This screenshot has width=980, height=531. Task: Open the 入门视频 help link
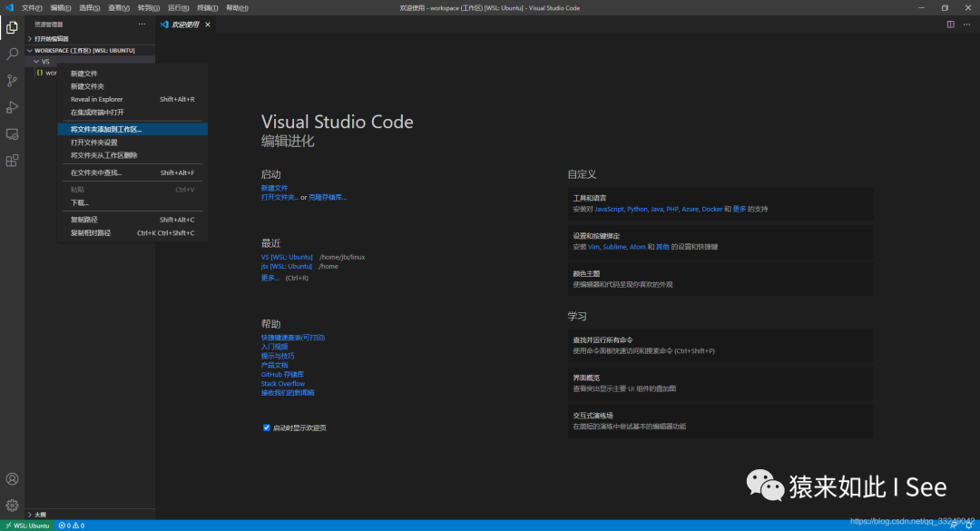(x=274, y=347)
